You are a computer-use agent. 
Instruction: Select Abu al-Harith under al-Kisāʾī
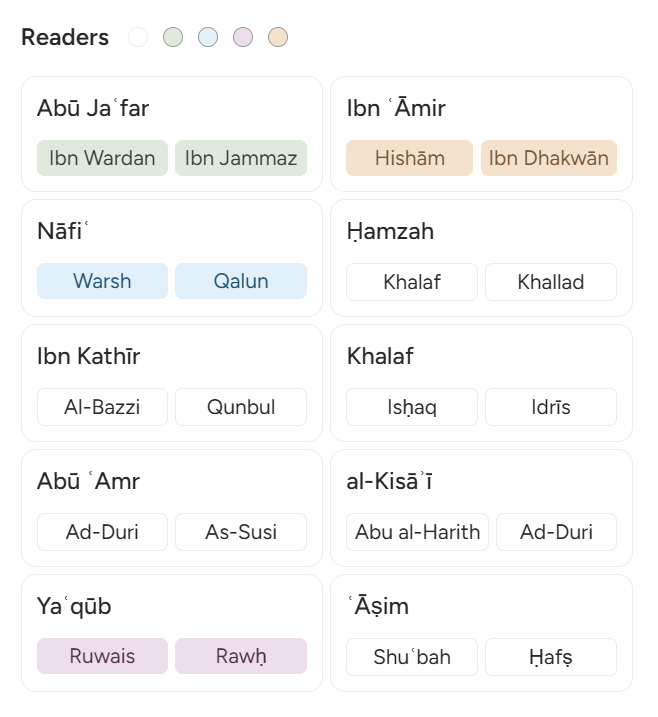(417, 532)
